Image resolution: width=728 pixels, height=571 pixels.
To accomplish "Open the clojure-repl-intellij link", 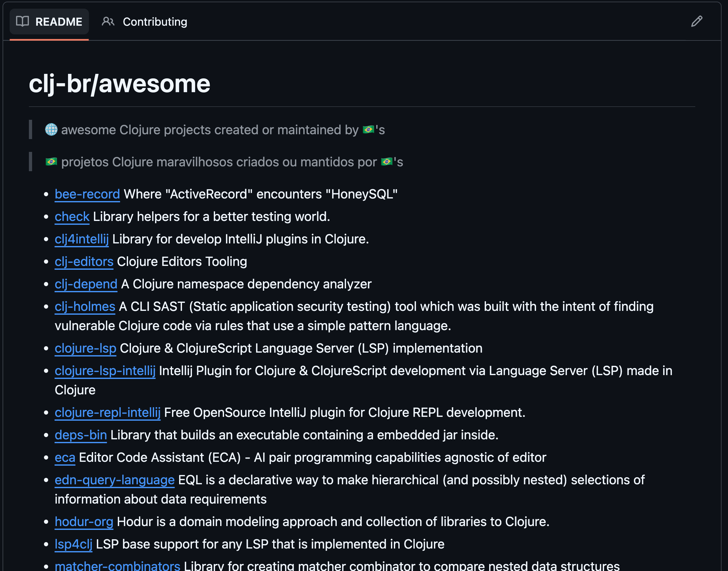I will click(x=107, y=413).
